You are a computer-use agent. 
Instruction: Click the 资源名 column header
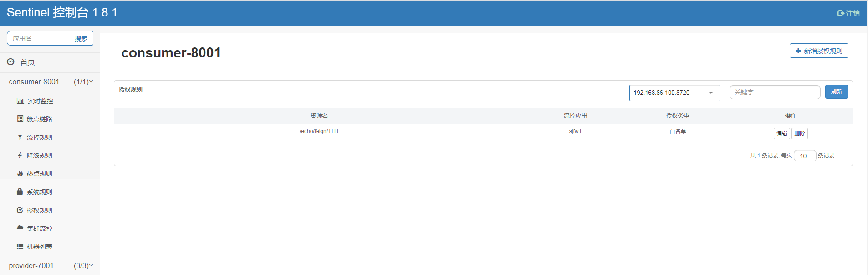click(319, 116)
